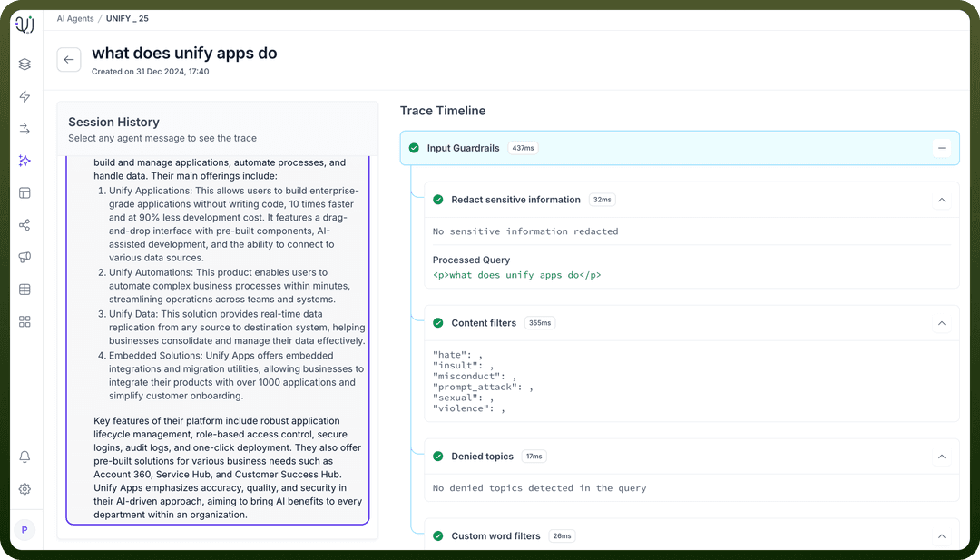Click the Content filters green check icon
The width and height of the screenshot is (980, 560).
tap(438, 323)
